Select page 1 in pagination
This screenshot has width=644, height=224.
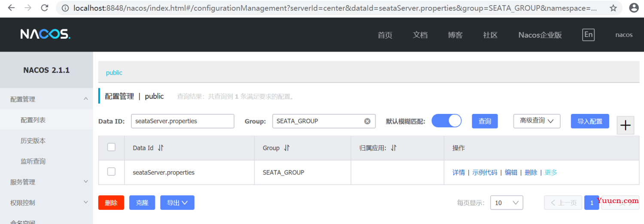tap(592, 203)
